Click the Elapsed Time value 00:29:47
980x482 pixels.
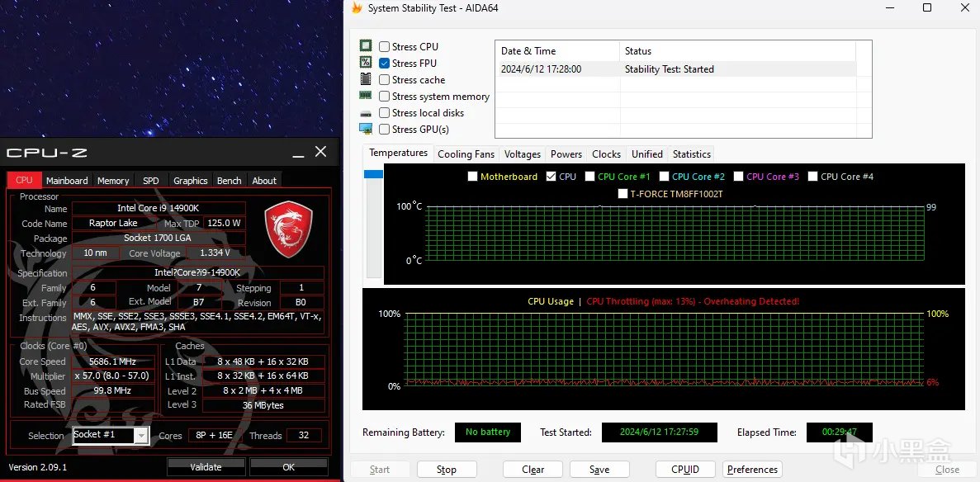tap(840, 432)
